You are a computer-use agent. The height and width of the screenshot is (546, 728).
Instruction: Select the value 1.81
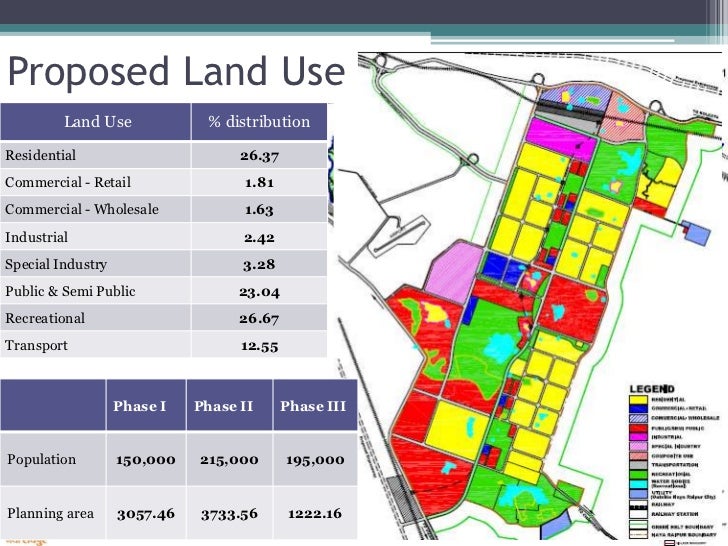pyautogui.click(x=259, y=182)
